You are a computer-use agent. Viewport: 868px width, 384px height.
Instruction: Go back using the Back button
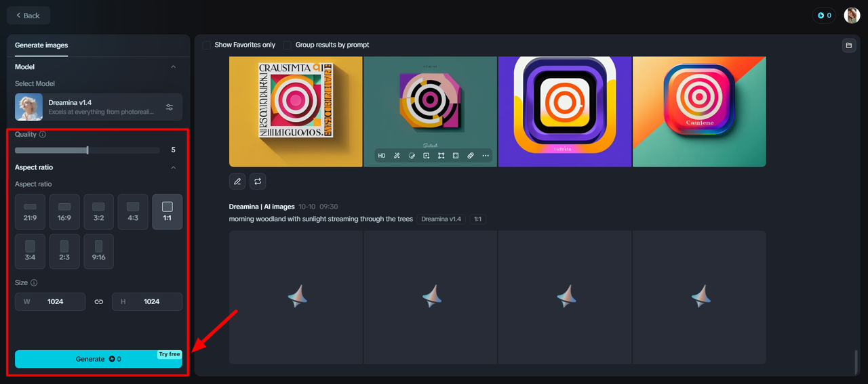tap(28, 15)
